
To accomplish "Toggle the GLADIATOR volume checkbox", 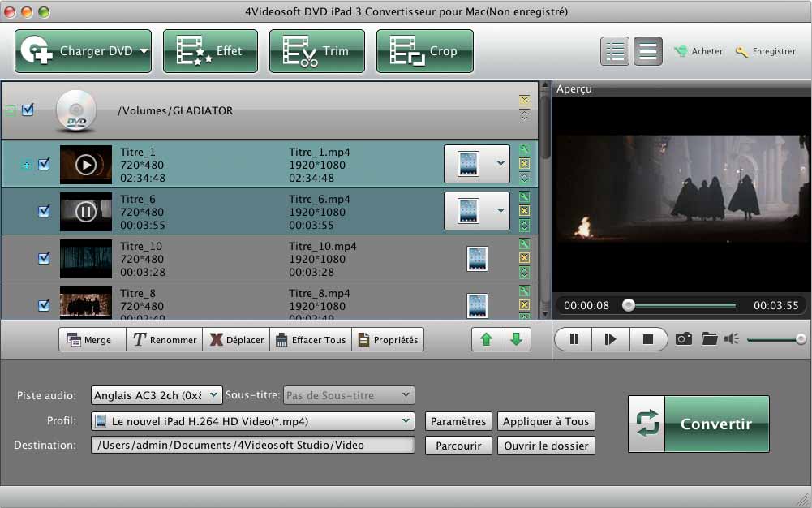I will coord(28,110).
